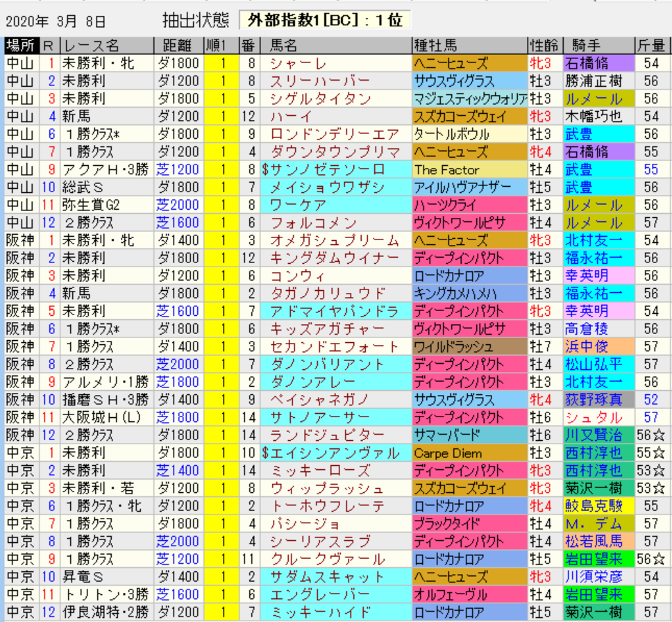Screen dimensions: 672x622
Task: Click the 場所 column header
Action: (21, 46)
